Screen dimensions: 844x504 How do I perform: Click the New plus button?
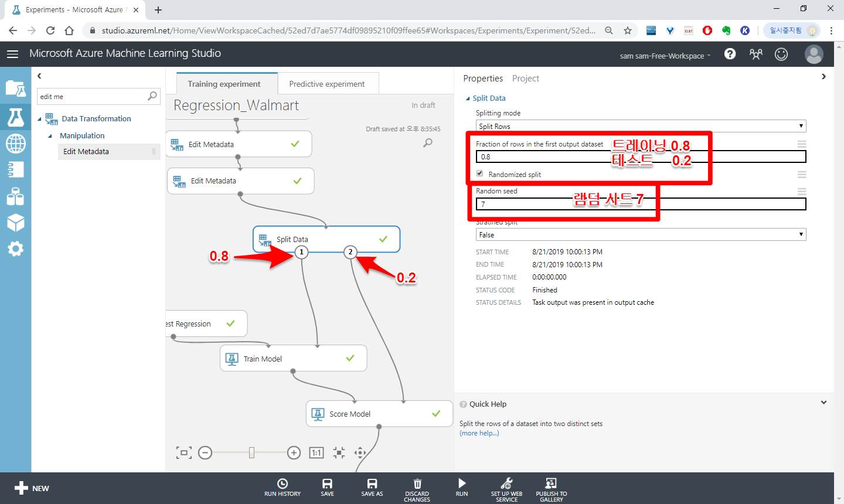(x=32, y=488)
